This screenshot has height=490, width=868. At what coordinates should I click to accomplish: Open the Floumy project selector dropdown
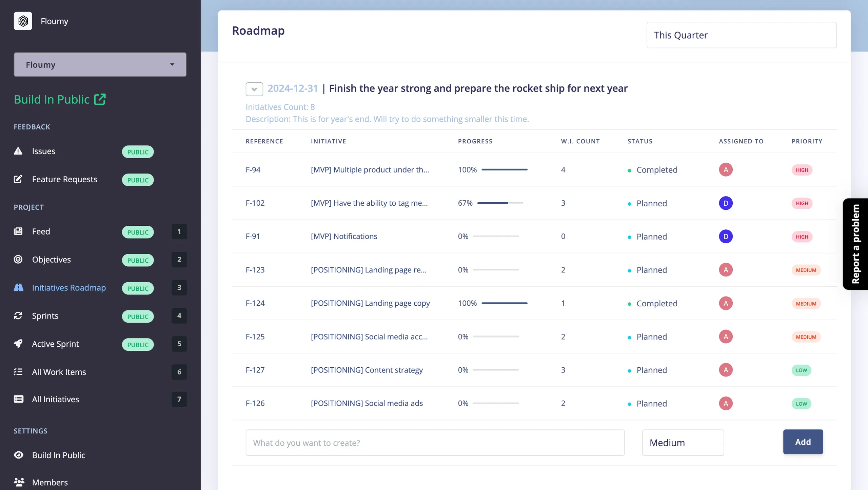coord(100,64)
